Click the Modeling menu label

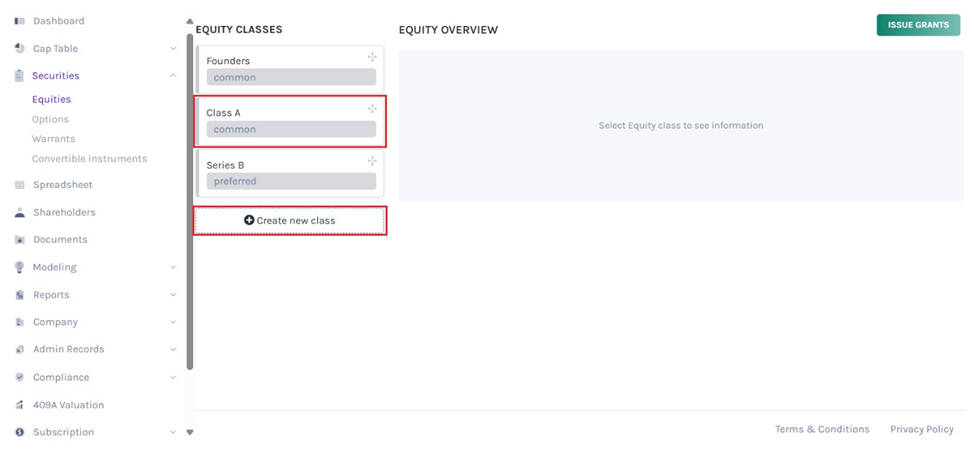(55, 267)
